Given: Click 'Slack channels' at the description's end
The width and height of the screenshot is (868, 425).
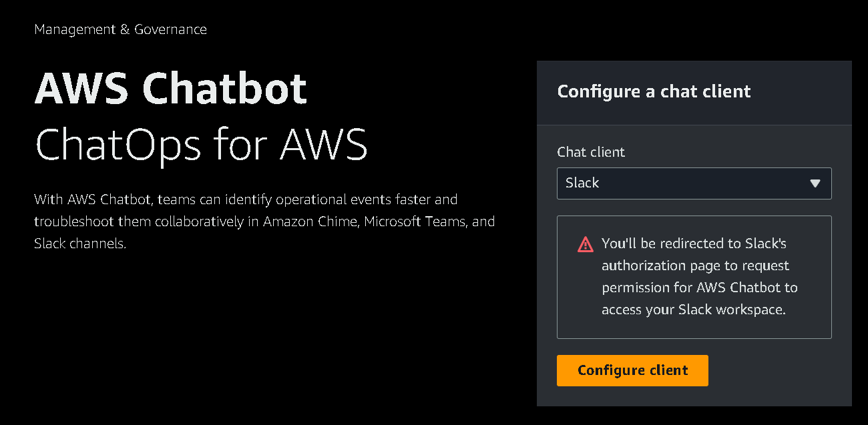Looking at the screenshot, I should coord(79,244).
